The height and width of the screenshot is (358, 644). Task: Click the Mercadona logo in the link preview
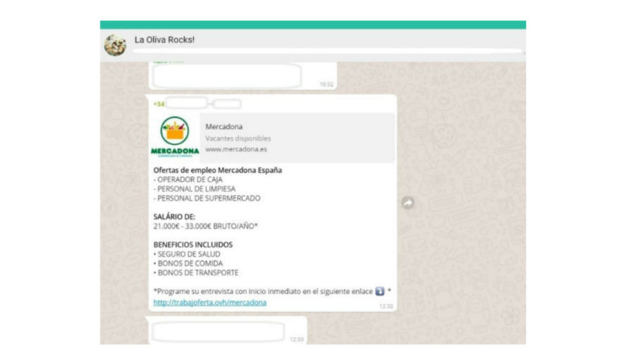point(176,134)
